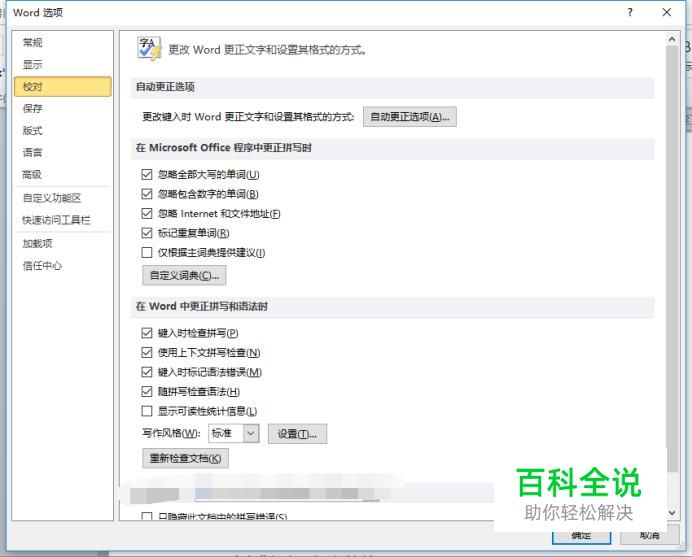Toggle 使用上下文拼写检查 checkbox

pyautogui.click(x=147, y=353)
